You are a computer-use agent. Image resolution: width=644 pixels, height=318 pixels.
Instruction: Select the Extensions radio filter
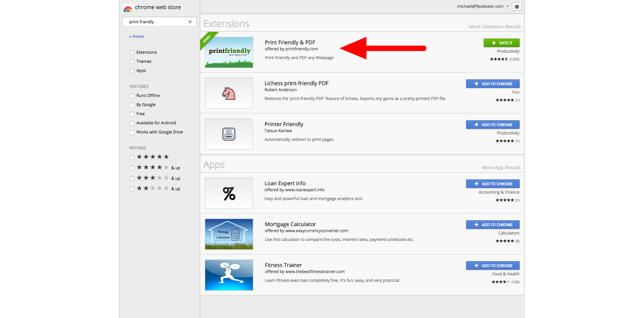coord(132,52)
